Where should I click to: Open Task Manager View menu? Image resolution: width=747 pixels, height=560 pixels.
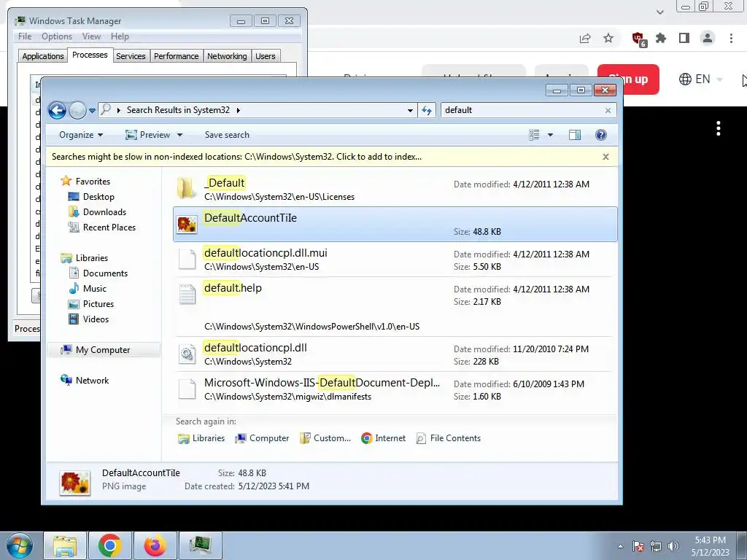pos(91,36)
